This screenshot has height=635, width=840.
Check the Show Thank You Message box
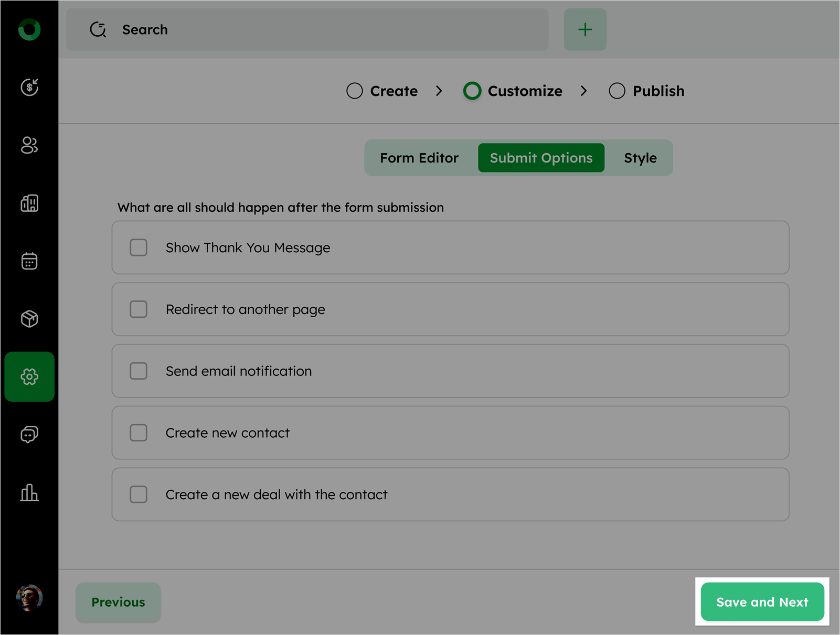139,247
